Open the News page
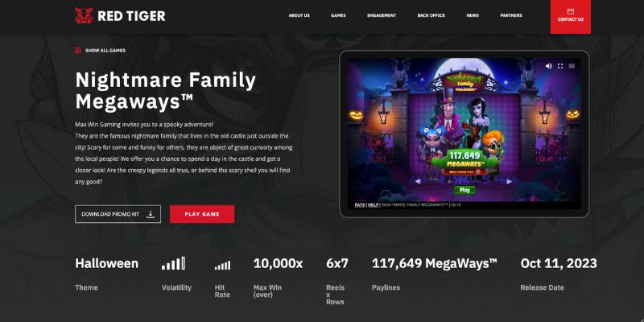 click(473, 15)
